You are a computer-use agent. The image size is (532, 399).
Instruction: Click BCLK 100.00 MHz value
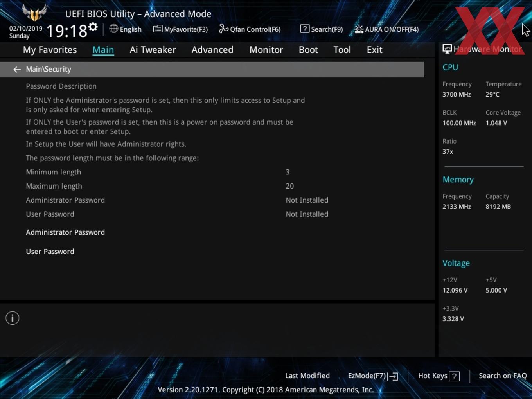[459, 123]
